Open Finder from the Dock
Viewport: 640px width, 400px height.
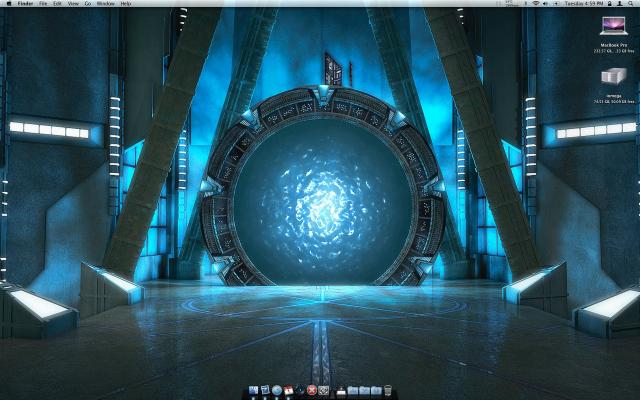[x=253, y=390]
